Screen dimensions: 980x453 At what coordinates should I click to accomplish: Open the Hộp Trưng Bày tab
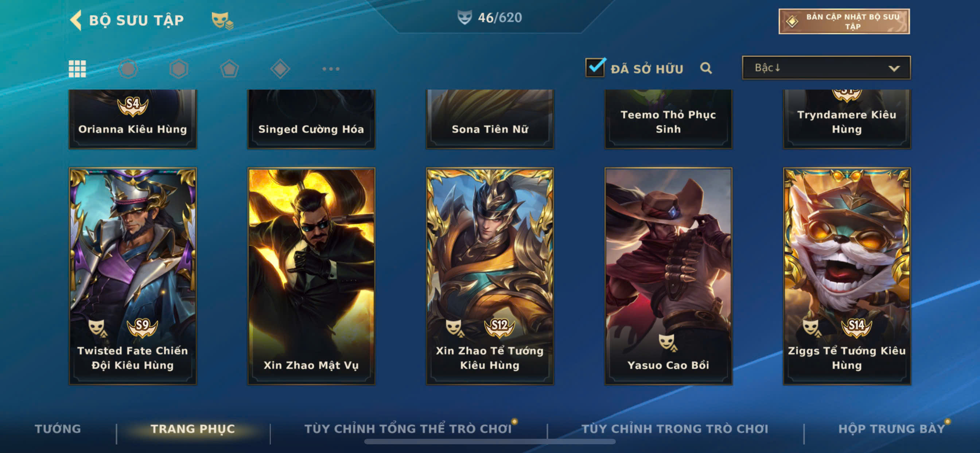(x=892, y=429)
